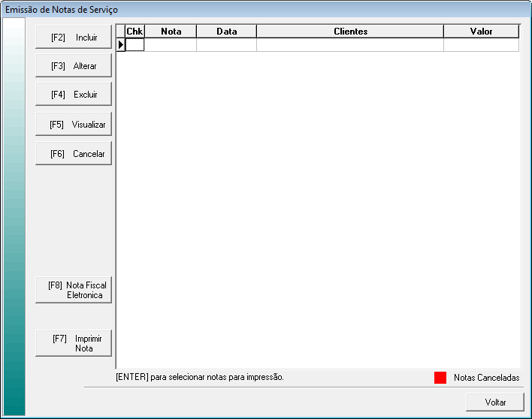Click [F7] Imprimir Nota button

pyautogui.click(x=74, y=343)
